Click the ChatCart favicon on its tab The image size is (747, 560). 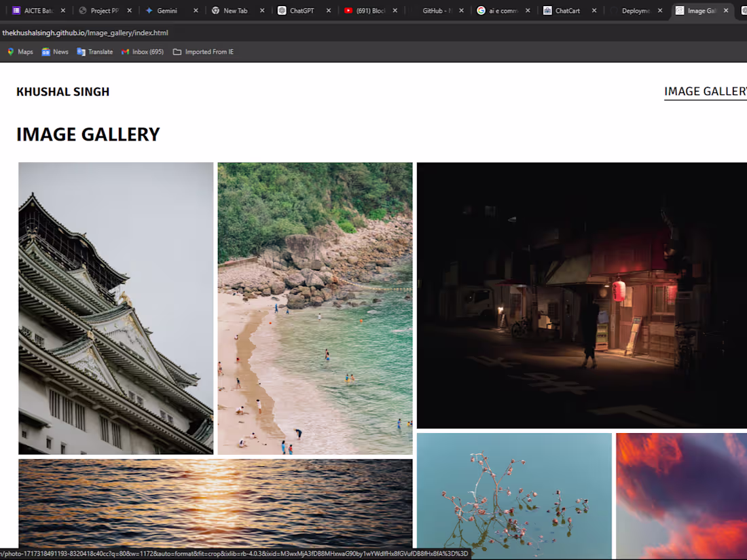547,10
